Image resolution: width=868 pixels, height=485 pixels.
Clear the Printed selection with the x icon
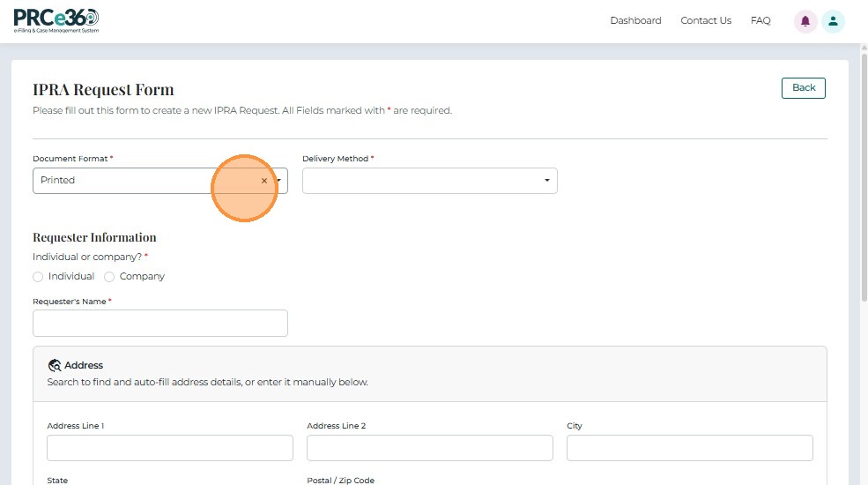[x=264, y=181]
